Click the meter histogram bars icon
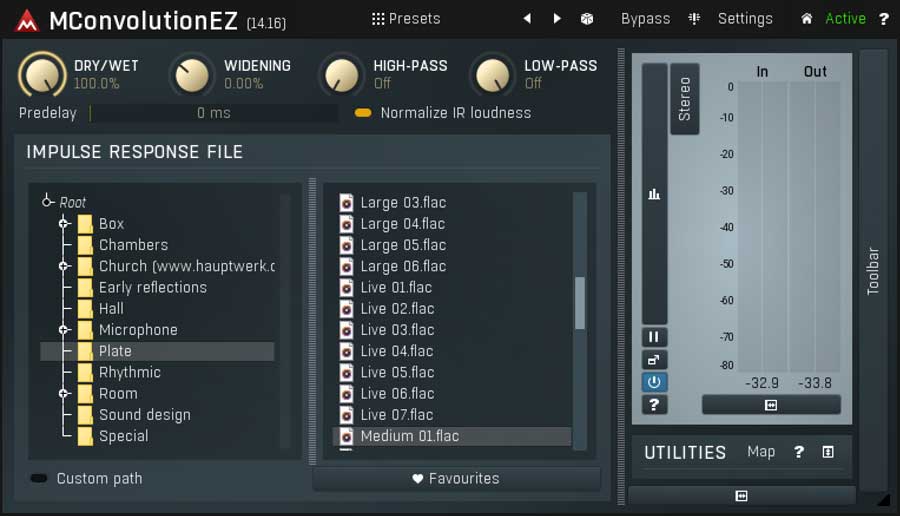Image resolution: width=900 pixels, height=516 pixels. click(654, 194)
